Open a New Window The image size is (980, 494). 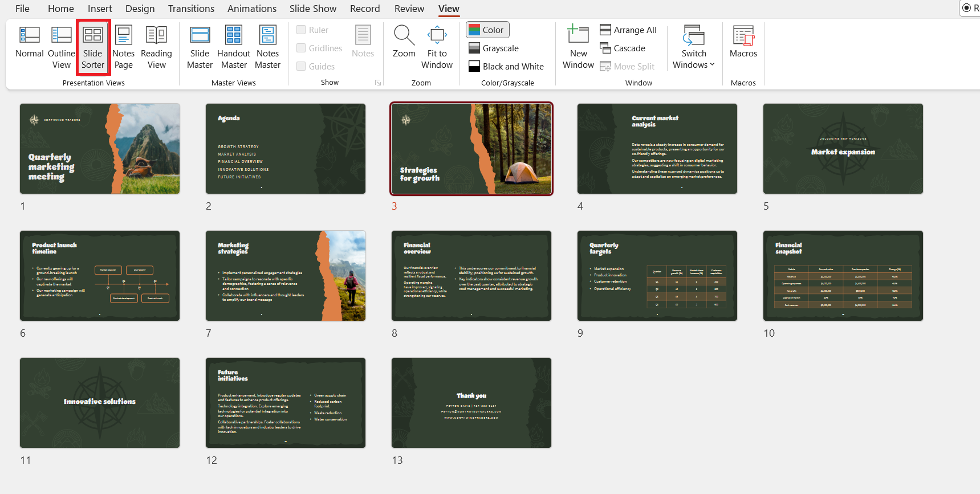click(578, 48)
